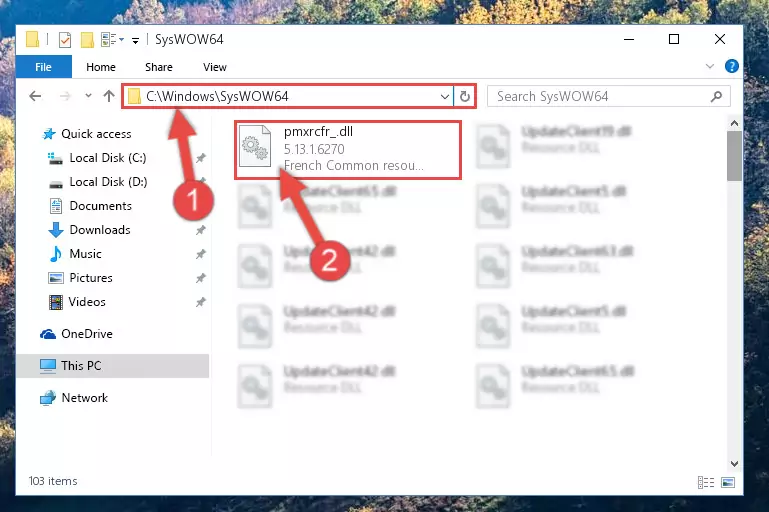
Task: Open Local Disk (C:) in sidebar
Action: [x=108, y=158]
